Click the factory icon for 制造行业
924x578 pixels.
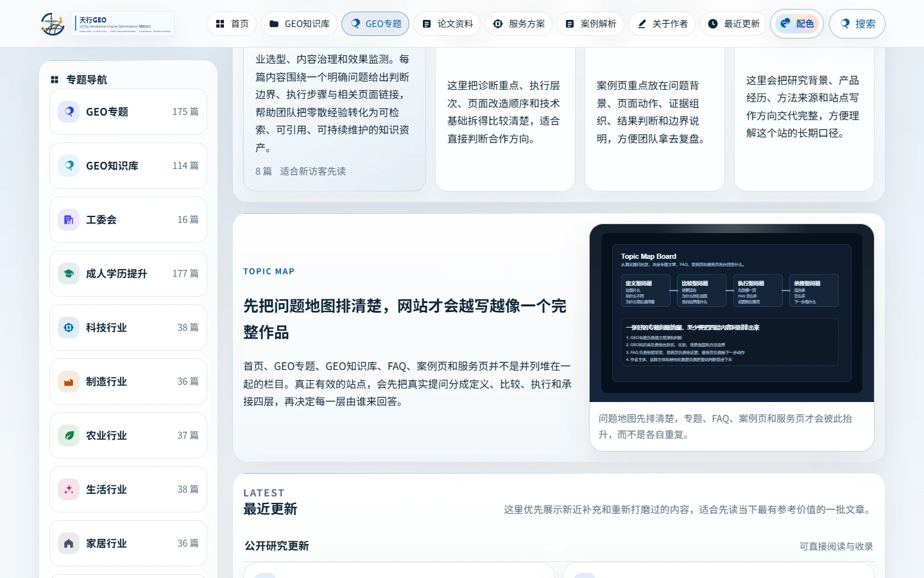69,381
